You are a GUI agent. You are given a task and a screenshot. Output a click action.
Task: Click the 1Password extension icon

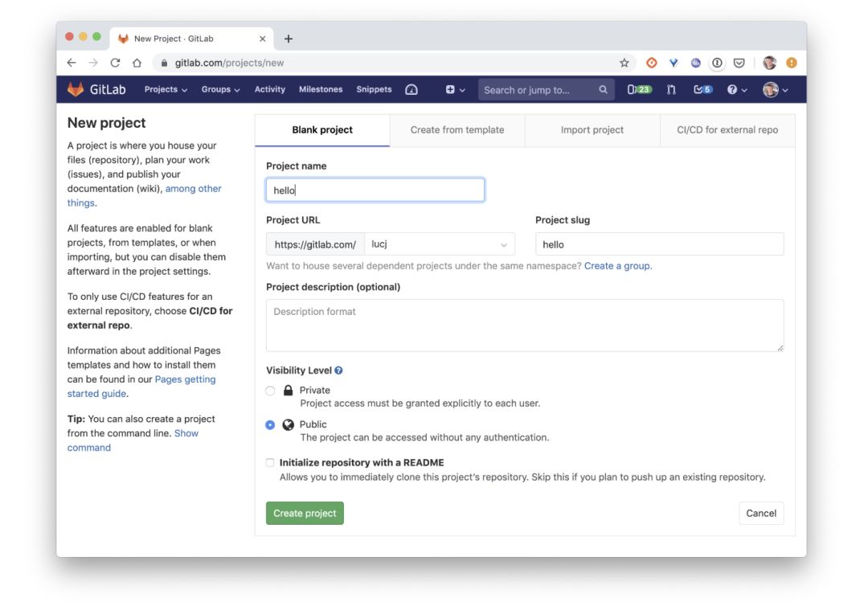pos(717,63)
